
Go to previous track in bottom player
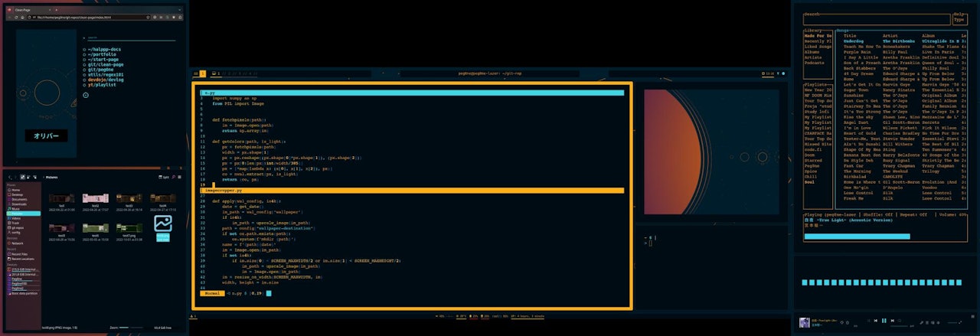(876, 321)
